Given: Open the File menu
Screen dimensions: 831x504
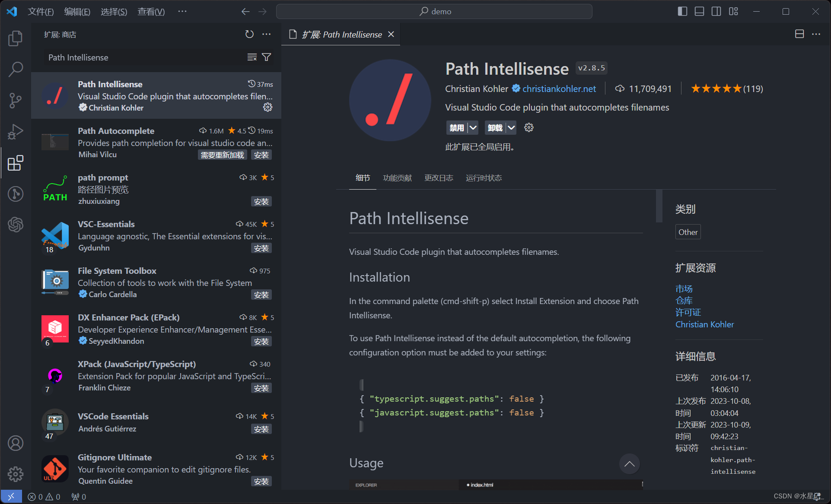Looking at the screenshot, I should point(41,11).
